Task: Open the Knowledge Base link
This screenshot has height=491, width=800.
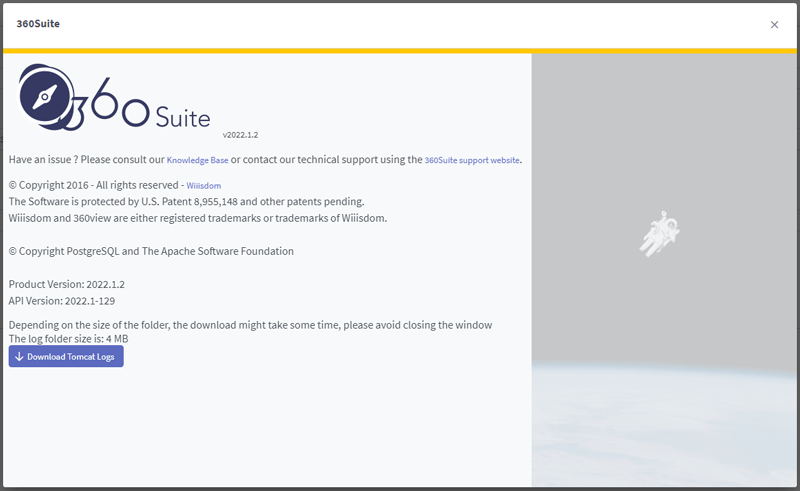Action: [197, 160]
